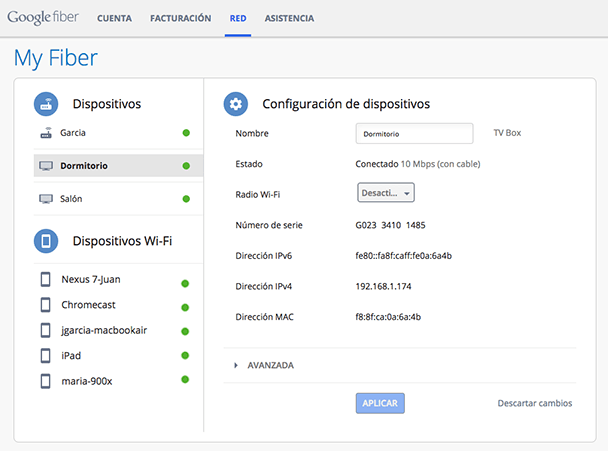Click the settings gear icon
Image resolution: width=608 pixels, height=451 pixels.
pyautogui.click(x=236, y=104)
